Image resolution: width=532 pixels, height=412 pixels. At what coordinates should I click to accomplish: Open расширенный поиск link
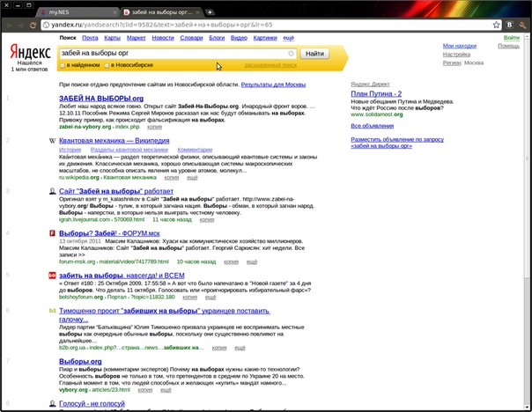point(270,65)
